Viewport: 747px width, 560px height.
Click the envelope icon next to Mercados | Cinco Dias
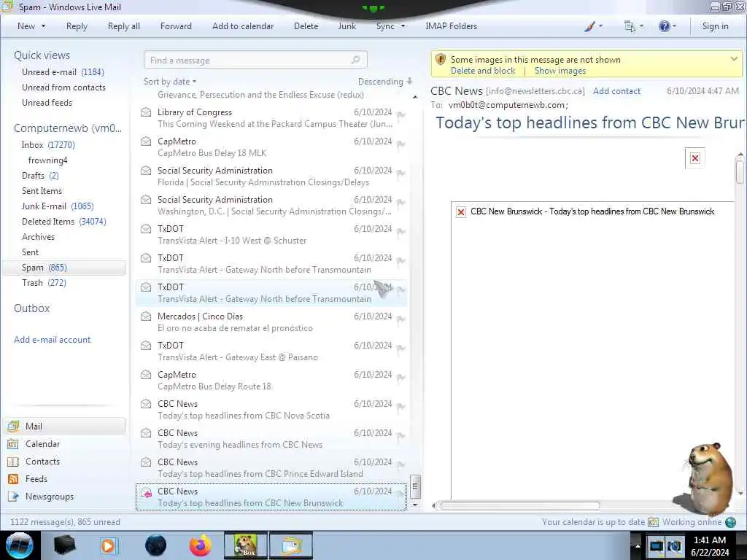point(146,316)
